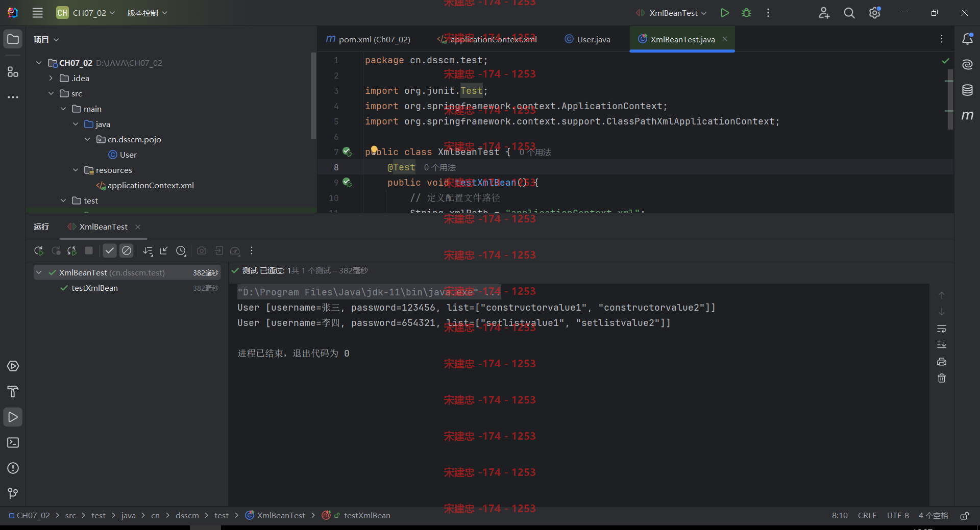980x530 pixels.
Task: Open the Maven tool window
Action: pos(967,116)
